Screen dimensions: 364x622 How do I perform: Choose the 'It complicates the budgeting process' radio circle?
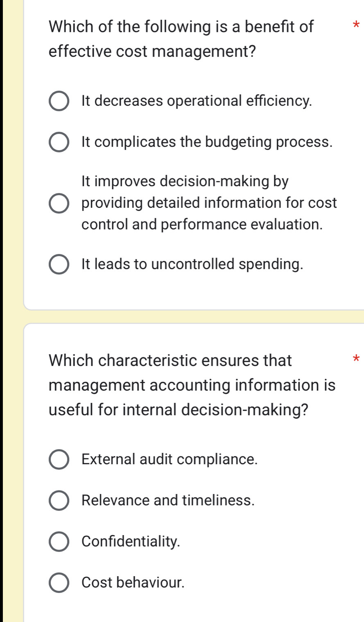[x=59, y=142]
